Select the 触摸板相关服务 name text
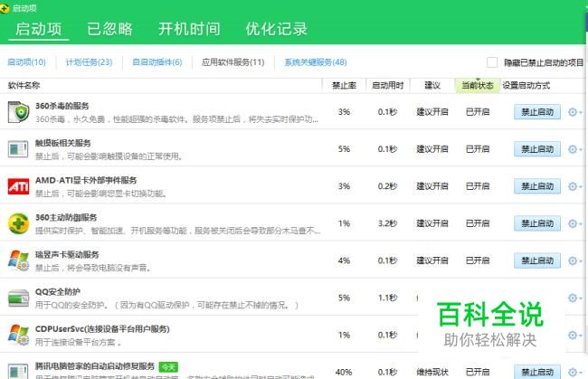The image size is (588, 379). point(63,143)
